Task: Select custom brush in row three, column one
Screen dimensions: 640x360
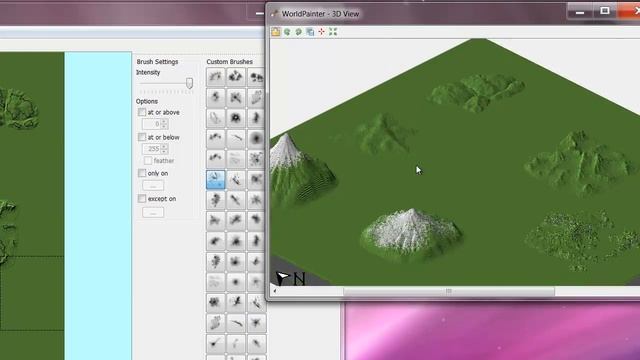Action: pos(216,118)
